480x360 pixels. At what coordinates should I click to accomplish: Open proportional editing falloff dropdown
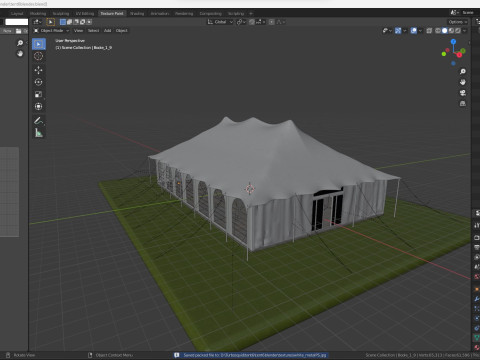click(x=281, y=22)
